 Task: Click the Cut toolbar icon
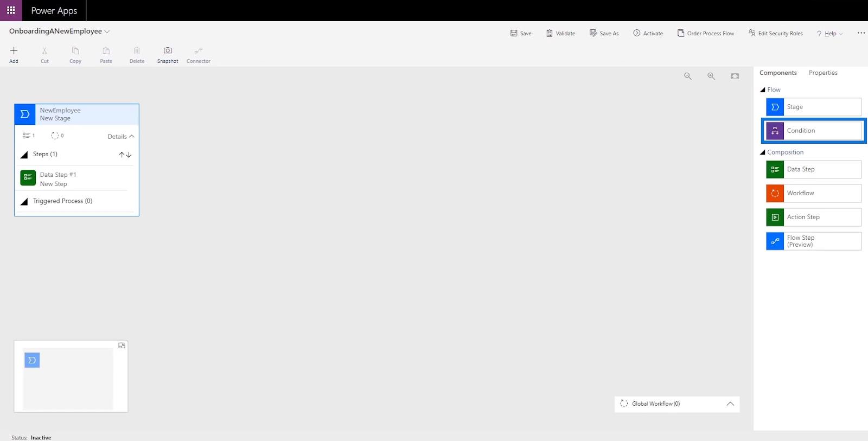pyautogui.click(x=44, y=50)
